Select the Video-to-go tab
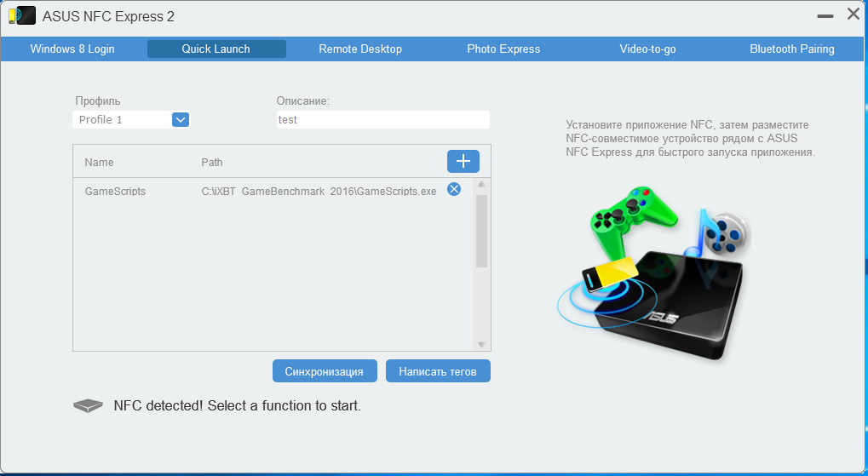 click(x=647, y=49)
